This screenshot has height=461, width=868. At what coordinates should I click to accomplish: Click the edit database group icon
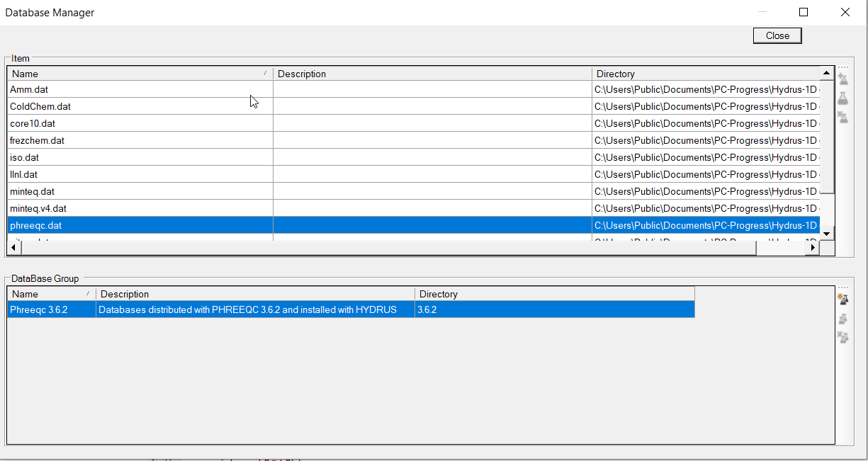click(842, 319)
